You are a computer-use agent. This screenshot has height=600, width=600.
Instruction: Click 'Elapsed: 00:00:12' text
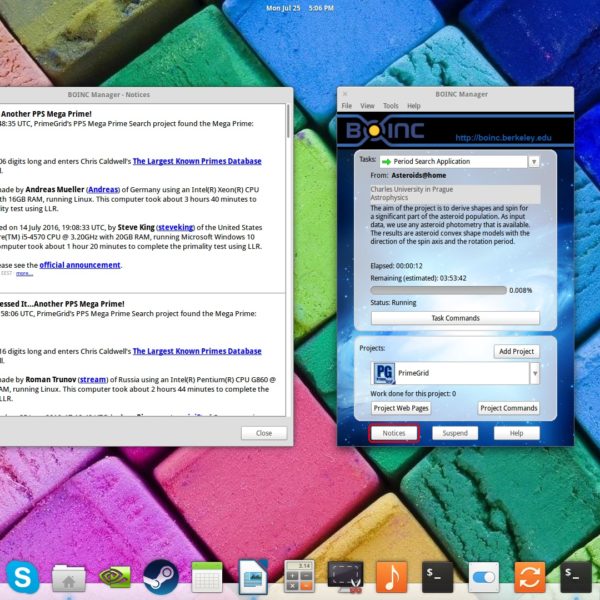396,266
